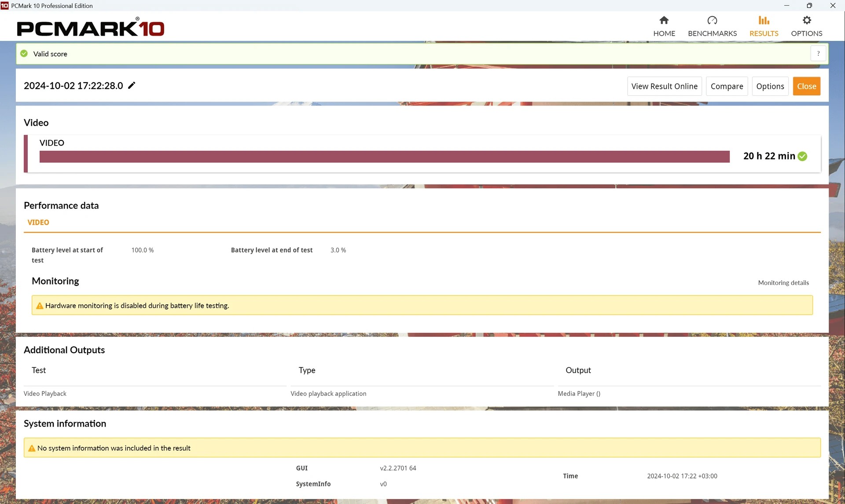Image resolution: width=845 pixels, height=504 pixels.
Task: Click pencil icon to rename result
Action: tap(132, 85)
